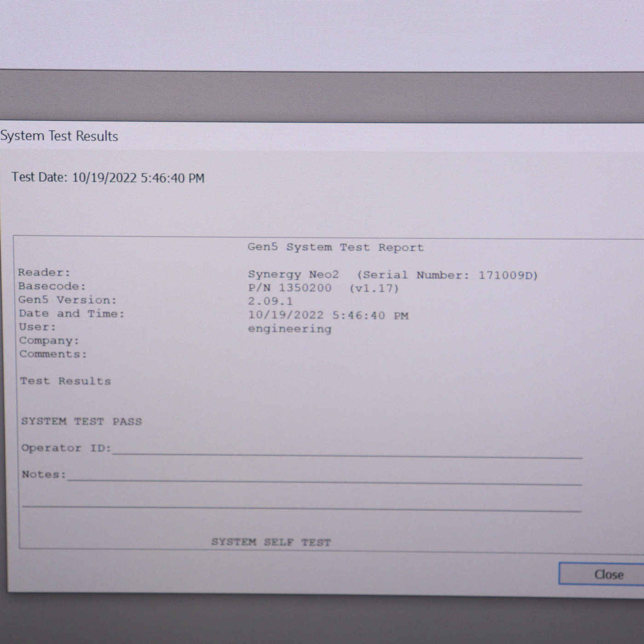Screen dimensions: 644x644
Task: Click the System Test Results title bar
Action: click(x=60, y=136)
